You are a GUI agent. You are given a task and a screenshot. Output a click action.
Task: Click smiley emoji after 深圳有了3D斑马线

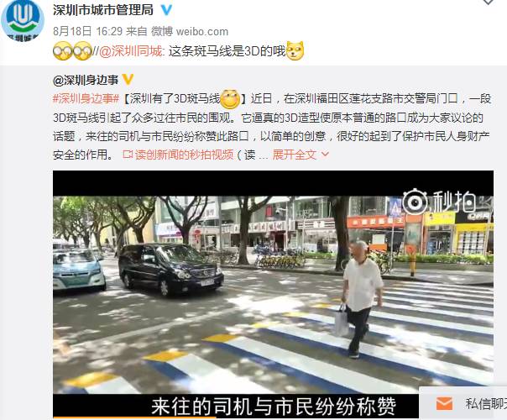230,98
